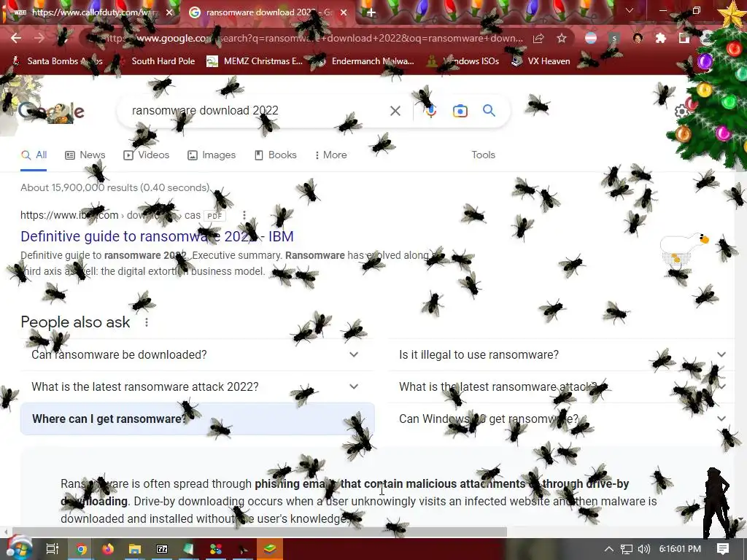The width and height of the screenshot is (747, 560).
Task: Start voice search with the microphone icon
Action: pos(430,111)
